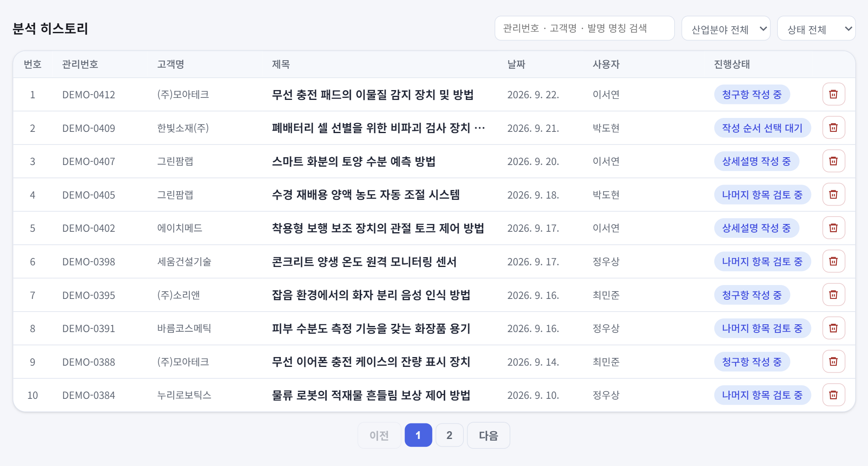Viewport: 868px width, 466px height.
Task: Click 상세설명 작성 중 badge for DEMO-0402
Action: point(757,228)
